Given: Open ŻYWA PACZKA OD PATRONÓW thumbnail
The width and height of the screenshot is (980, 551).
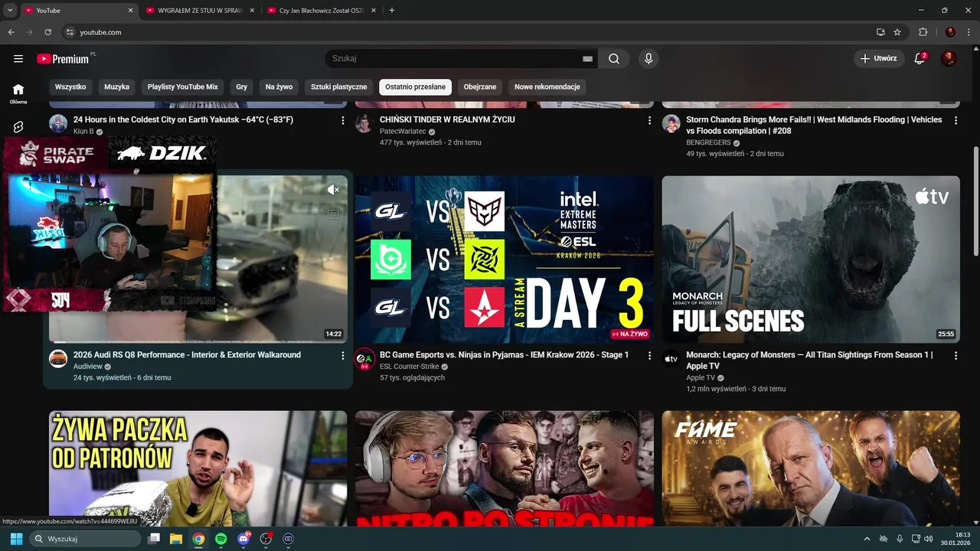Looking at the screenshot, I should (198, 468).
